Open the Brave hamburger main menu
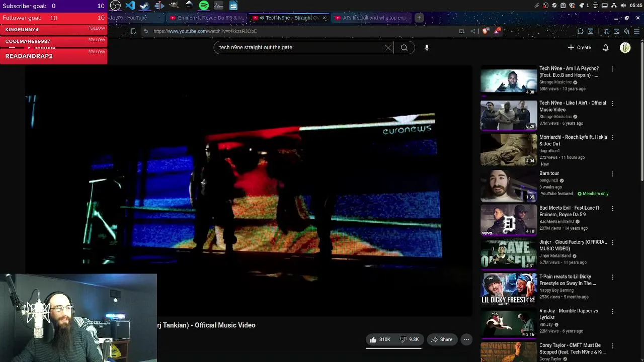This screenshot has height=362, width=644. tap(636, 31)
